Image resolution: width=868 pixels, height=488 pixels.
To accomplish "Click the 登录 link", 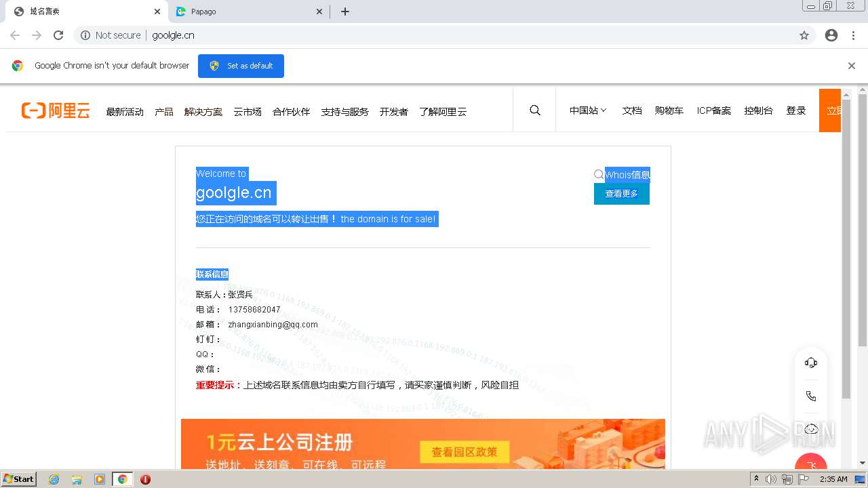I will coord(796,110).
